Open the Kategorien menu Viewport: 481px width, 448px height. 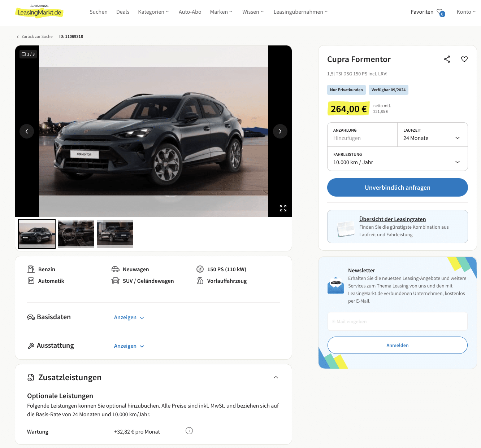153,12
